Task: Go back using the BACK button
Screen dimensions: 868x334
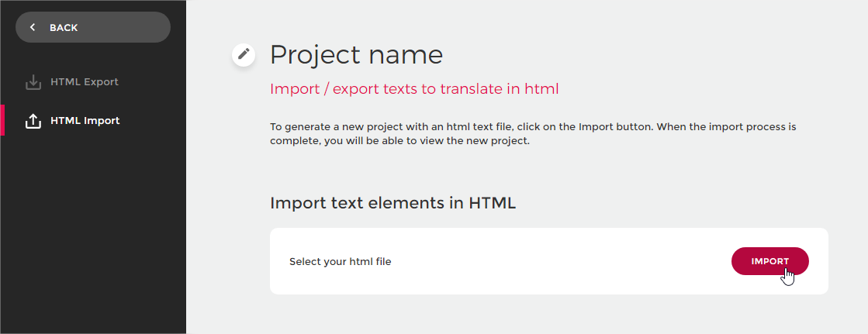Action: (x=93, y=27)
